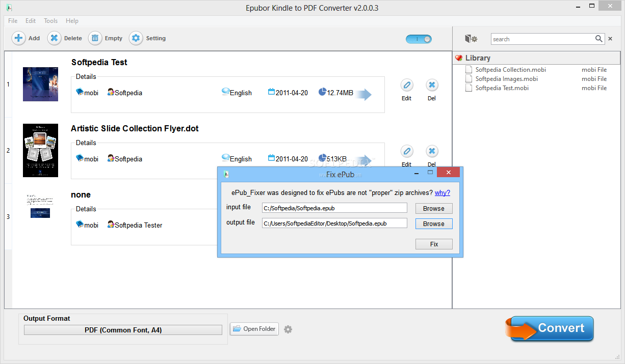Click the search magnifier icon
The width and height of the screenshot is (625, 364).
[599, 39]
